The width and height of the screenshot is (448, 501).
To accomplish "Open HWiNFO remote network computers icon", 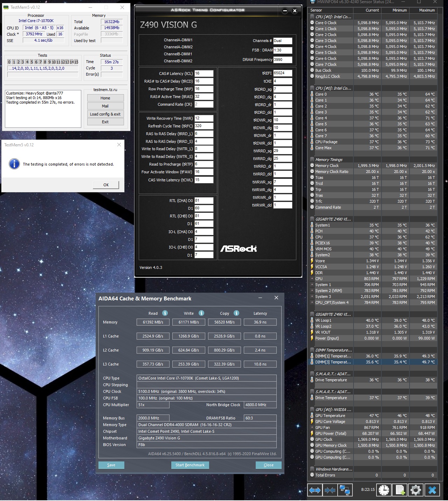I will click(345, 490).
